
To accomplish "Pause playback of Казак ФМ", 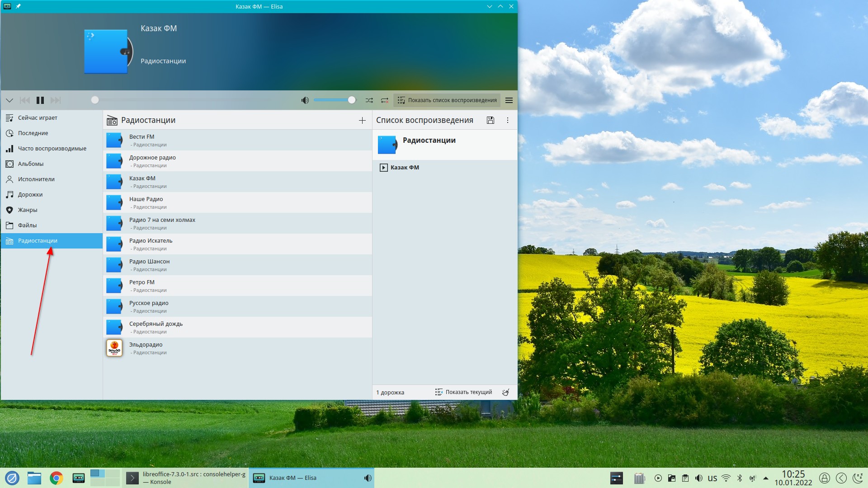I will click(40, 100).
